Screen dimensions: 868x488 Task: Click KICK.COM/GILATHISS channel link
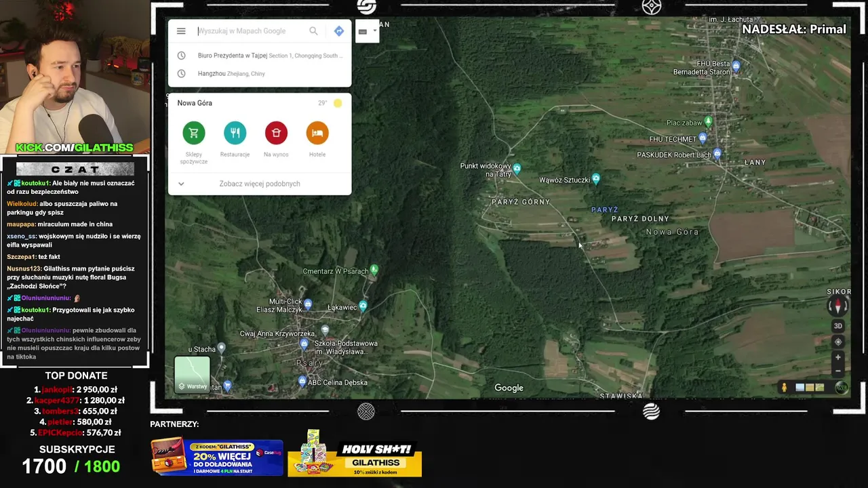point(75,148)
